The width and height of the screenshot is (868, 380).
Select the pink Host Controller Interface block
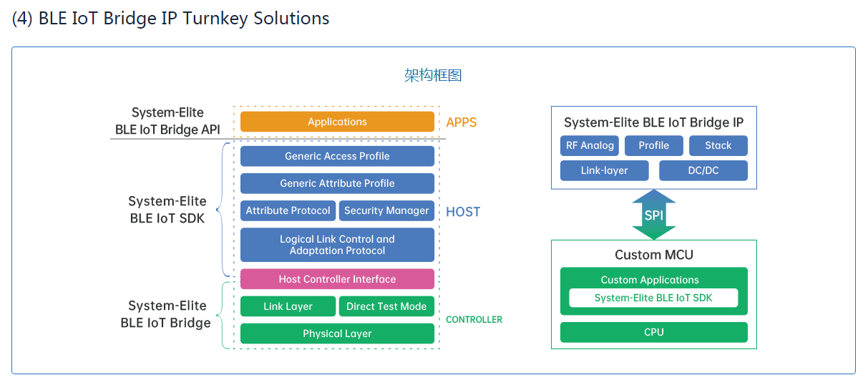pos(337,279)
